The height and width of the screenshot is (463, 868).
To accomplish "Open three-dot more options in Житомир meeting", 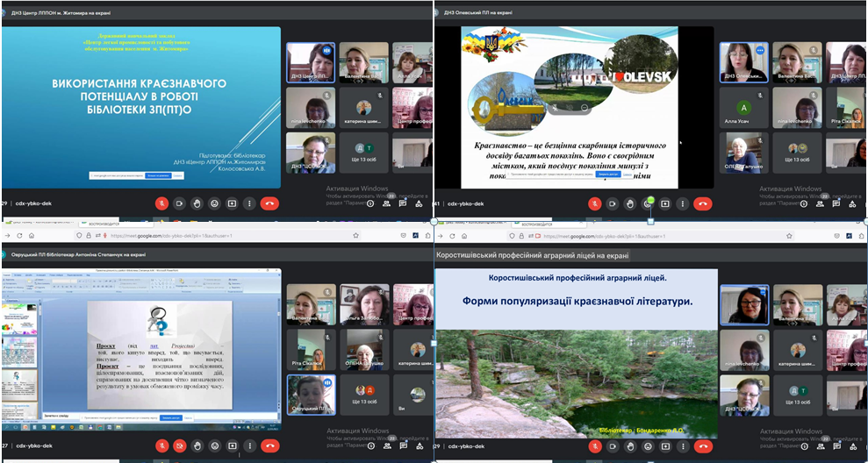I will pyautogui.click(x=249, y=203).
